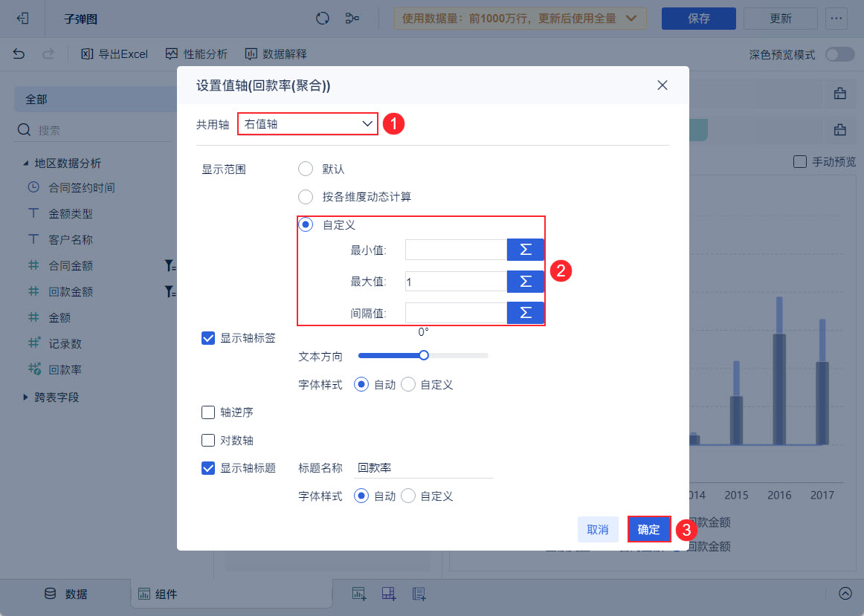864x616 pixels.
Task: Select the 记录数 field
Action: (x=65, y=343)
